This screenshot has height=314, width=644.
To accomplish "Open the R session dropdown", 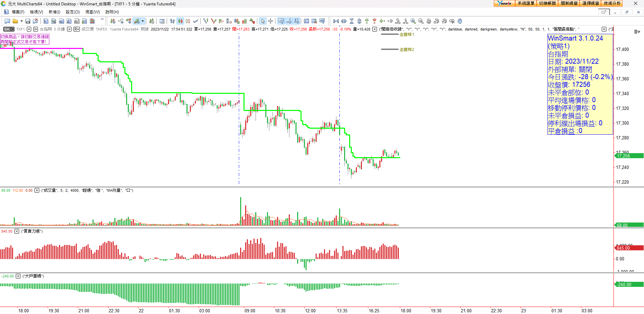I will click(76, 29).
